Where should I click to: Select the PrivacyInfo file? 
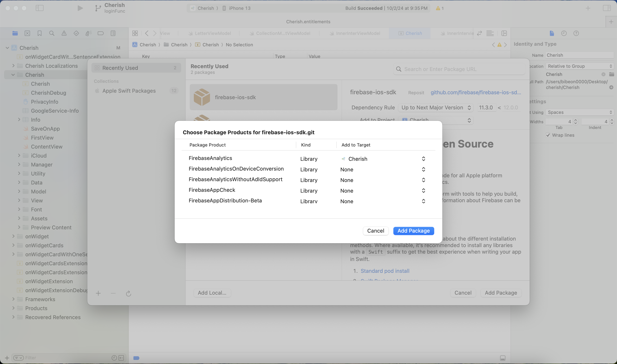[44, 102]
